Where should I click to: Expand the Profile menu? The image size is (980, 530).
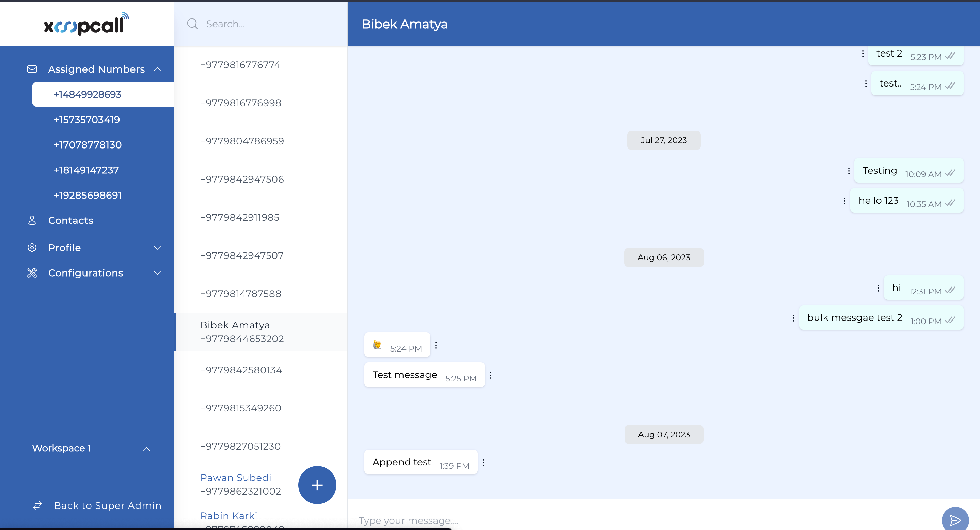pyautogui.click(x=157, y=248)
